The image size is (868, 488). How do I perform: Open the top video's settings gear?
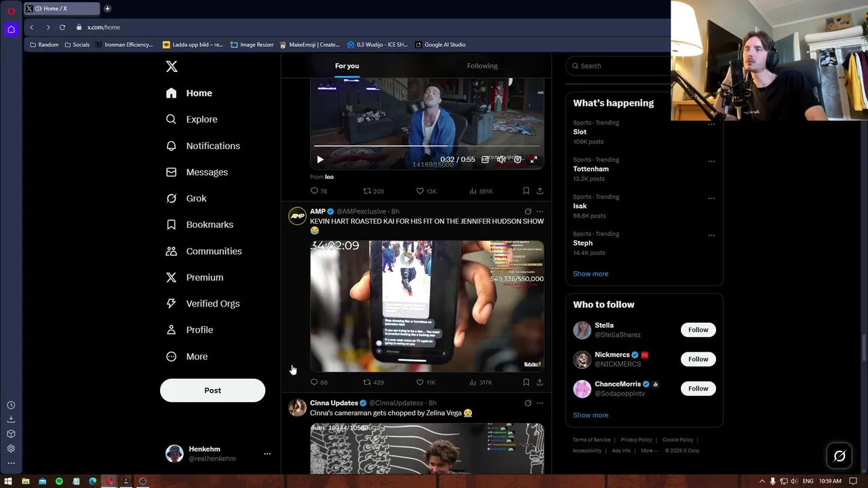point(517,160)
